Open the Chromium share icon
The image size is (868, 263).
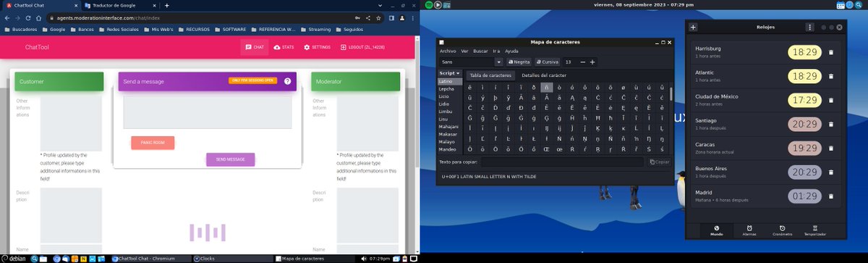click(369, 17)
